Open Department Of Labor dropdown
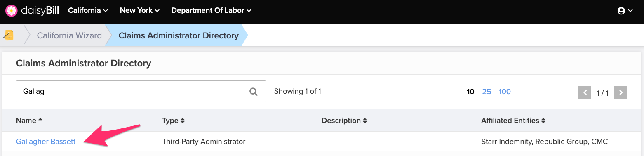 [x=211, y=11]
